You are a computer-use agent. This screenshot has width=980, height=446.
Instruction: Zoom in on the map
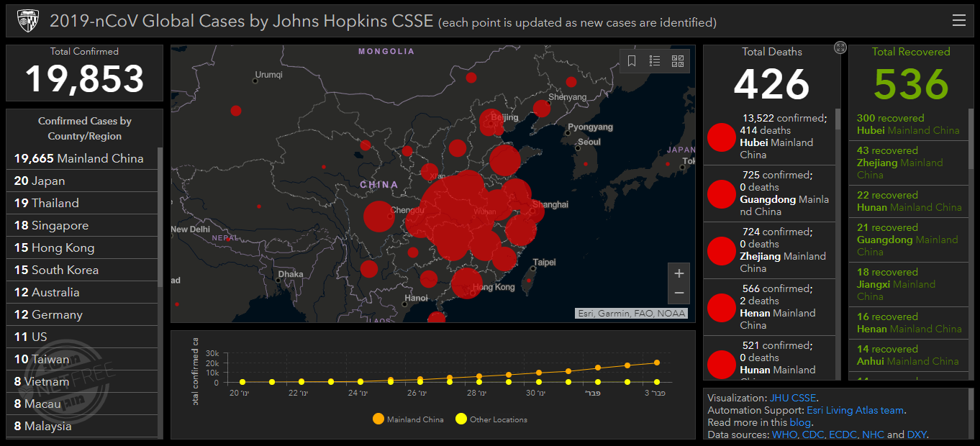tap(679, 273)
